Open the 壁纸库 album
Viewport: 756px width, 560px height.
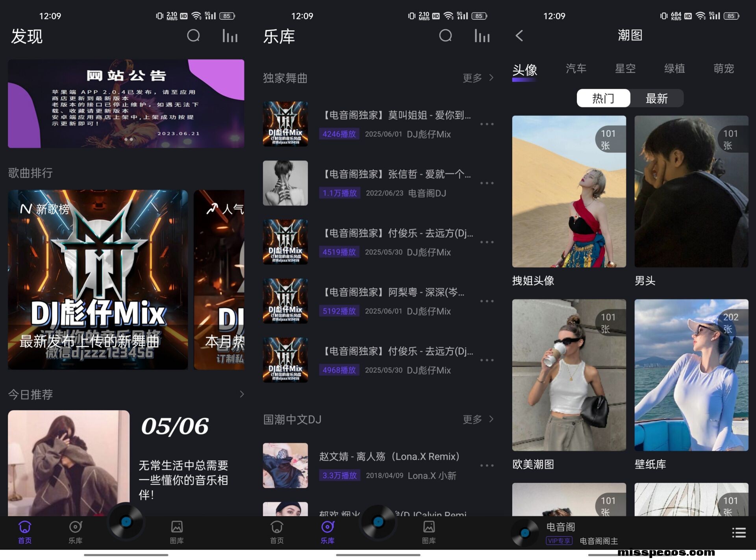[691, 375]
